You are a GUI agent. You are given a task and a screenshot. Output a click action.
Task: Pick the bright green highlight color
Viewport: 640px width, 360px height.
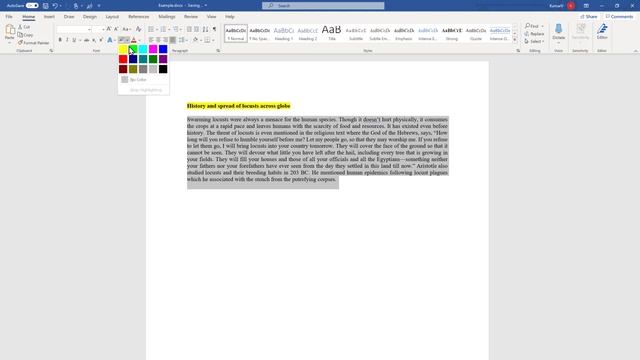click(x=133, y=49)
